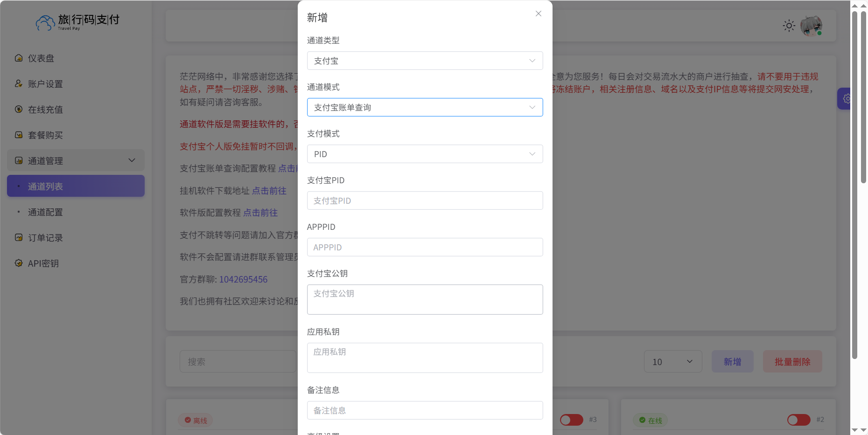868x435 pixels.
Task: Open the 通道类型 channel type dropdown
Action: pos(425,61)
